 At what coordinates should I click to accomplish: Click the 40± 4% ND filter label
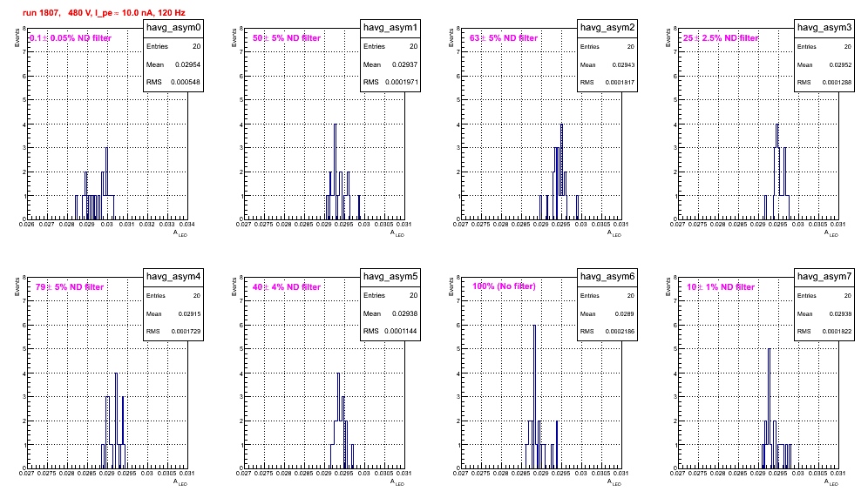(x=287, y=287)
